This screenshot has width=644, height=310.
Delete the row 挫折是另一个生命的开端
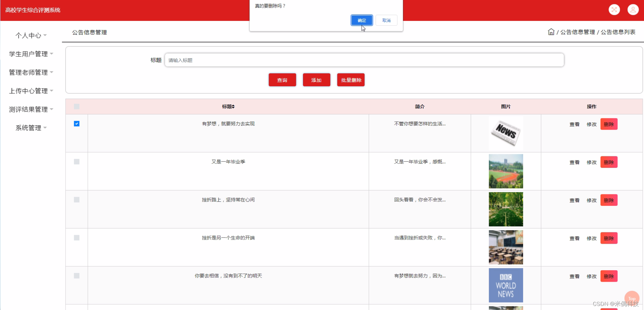coord(609,238)
